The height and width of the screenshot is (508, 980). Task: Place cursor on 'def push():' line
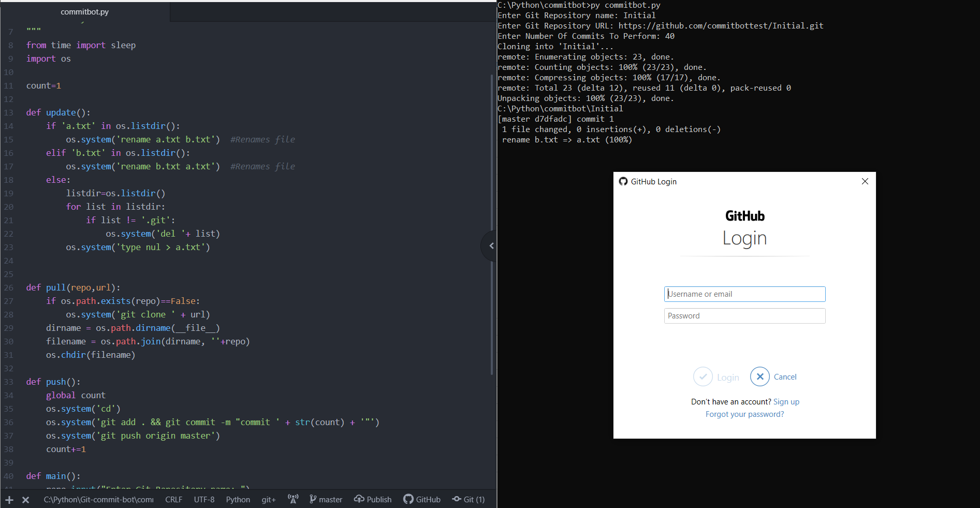click(x=53, y=382)
